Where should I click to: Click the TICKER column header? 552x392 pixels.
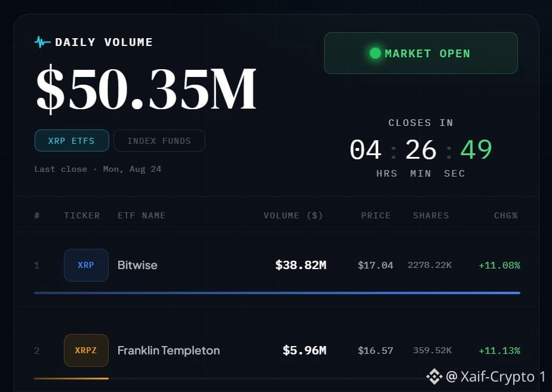[x=82, y=215]
